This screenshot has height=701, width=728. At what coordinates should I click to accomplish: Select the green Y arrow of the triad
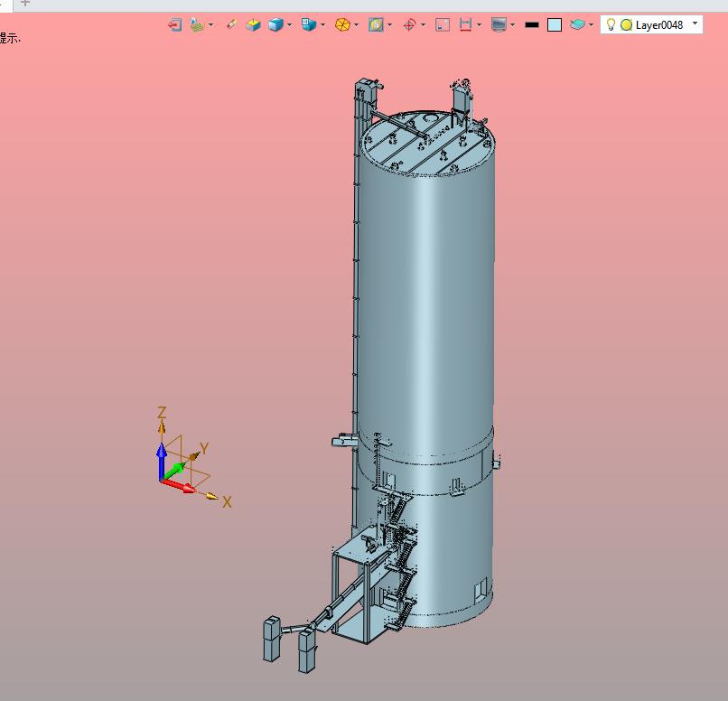(x=175, y=471)
